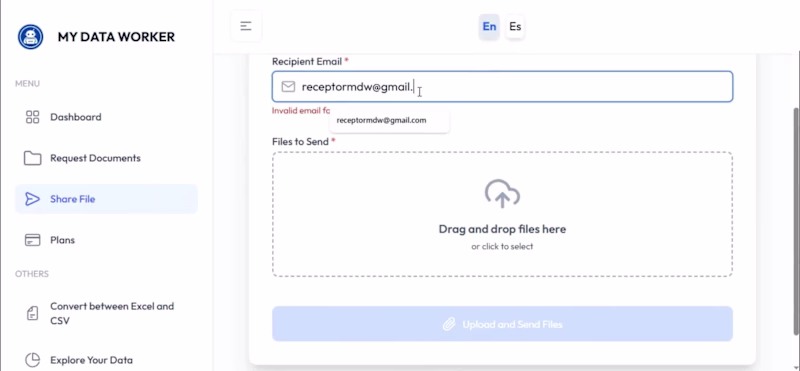The image size is (800, 371).
Task: Open the Dashboard menu item
Action: tap(106, 117)
